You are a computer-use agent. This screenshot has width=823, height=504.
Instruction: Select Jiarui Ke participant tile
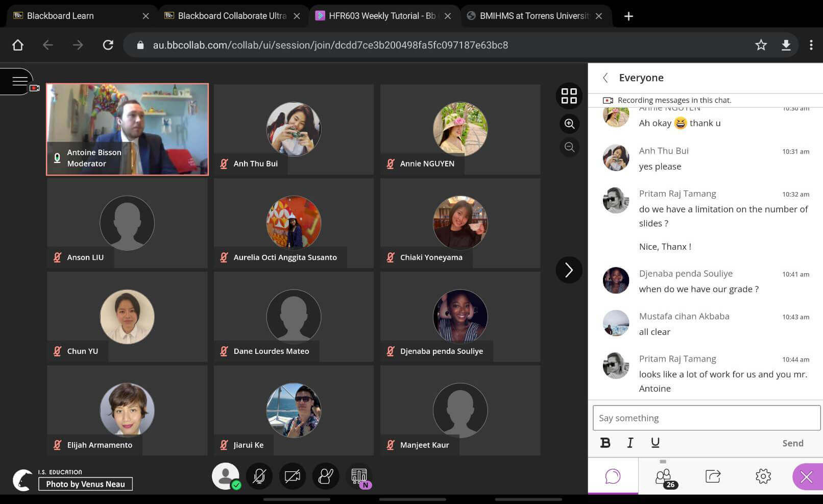(294, 410)
